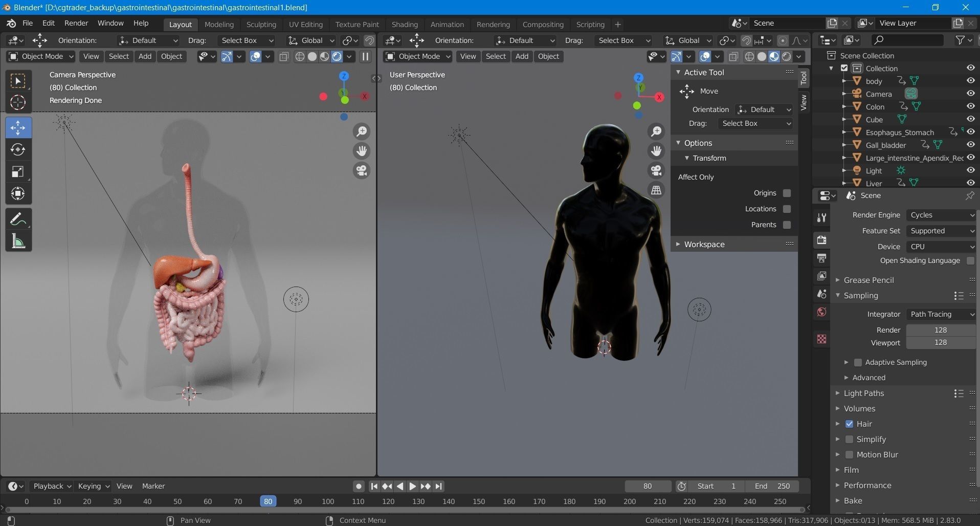Open the View Layer properties tab icon
Image resolution: width=980 pixels, height=526 pixels.
(x=821, y=276)
